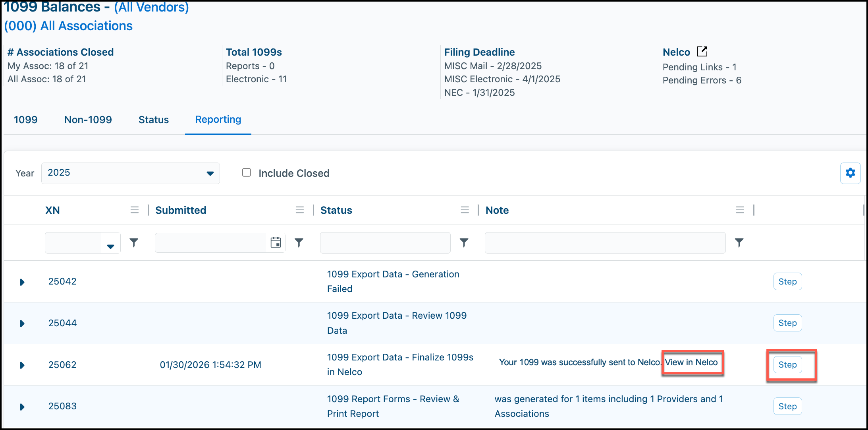Screen dimensions: 868x430
Task: Click the Status filter text field
Action: 385,243
